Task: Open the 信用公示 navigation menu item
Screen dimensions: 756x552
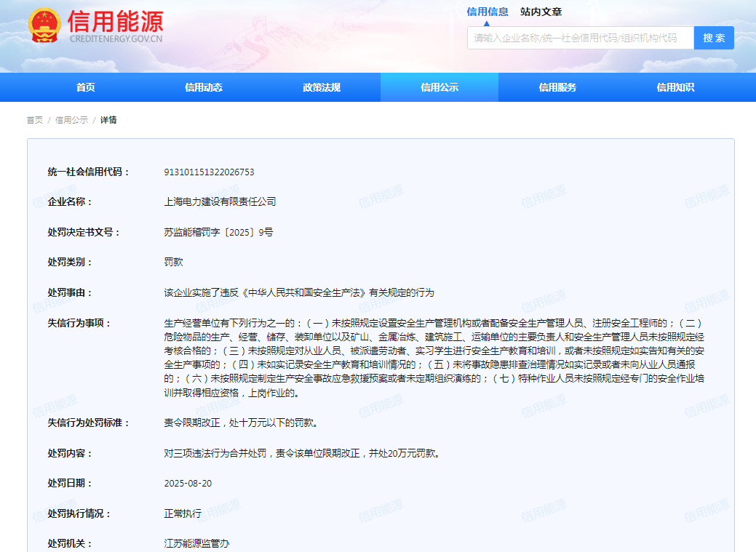Action: tap(439, 87)
